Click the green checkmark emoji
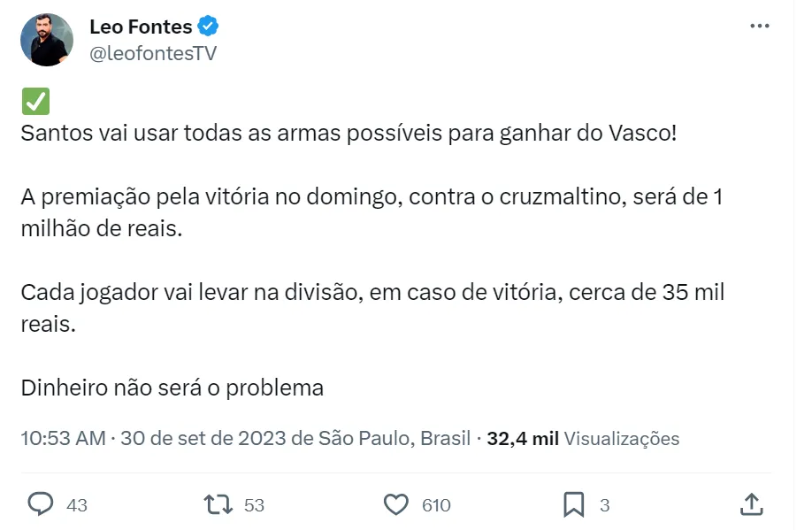Screen dimensions: 812x530 [35, 102]
